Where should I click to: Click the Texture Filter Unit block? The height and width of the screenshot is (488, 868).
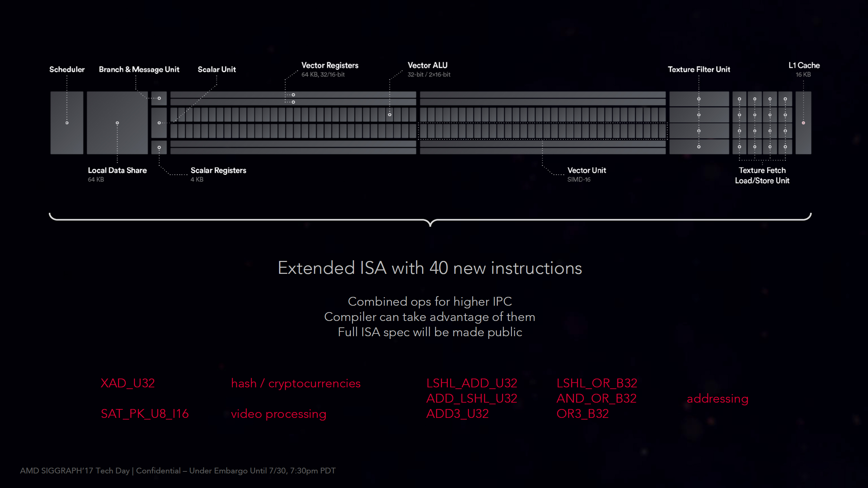pyautogui.click(x=699, y=123)
